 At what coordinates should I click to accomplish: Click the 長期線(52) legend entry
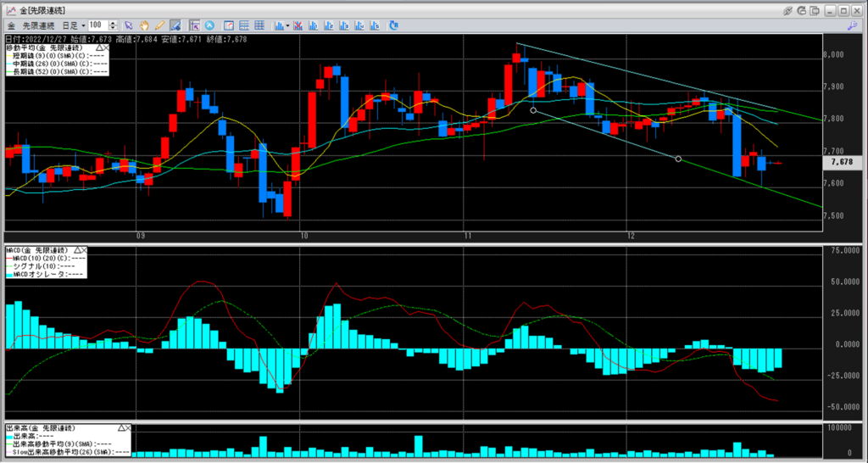57,71
